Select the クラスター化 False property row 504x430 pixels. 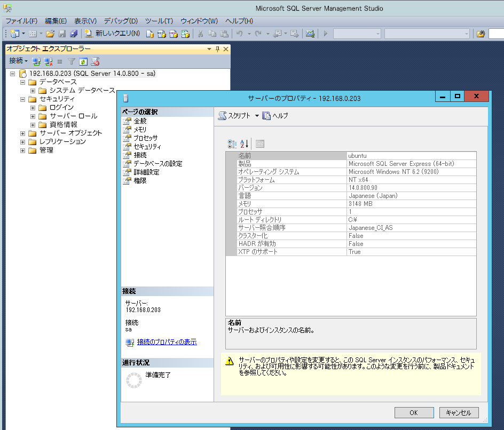coord(294,235)
